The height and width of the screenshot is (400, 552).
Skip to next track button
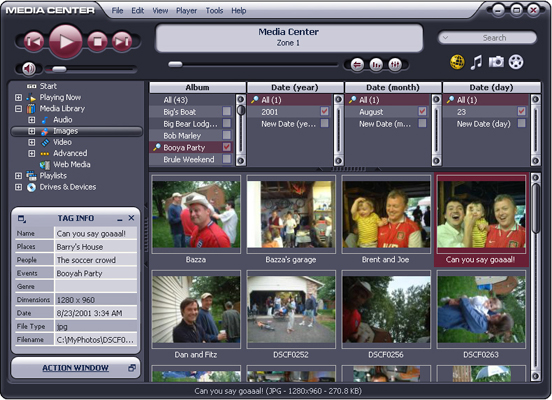(x=122, y=42)
